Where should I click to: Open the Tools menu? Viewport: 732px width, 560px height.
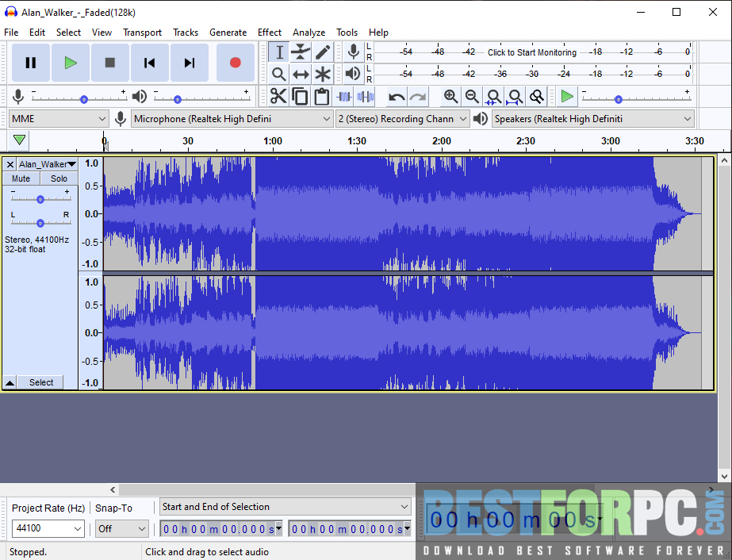(x=347, y=33)
